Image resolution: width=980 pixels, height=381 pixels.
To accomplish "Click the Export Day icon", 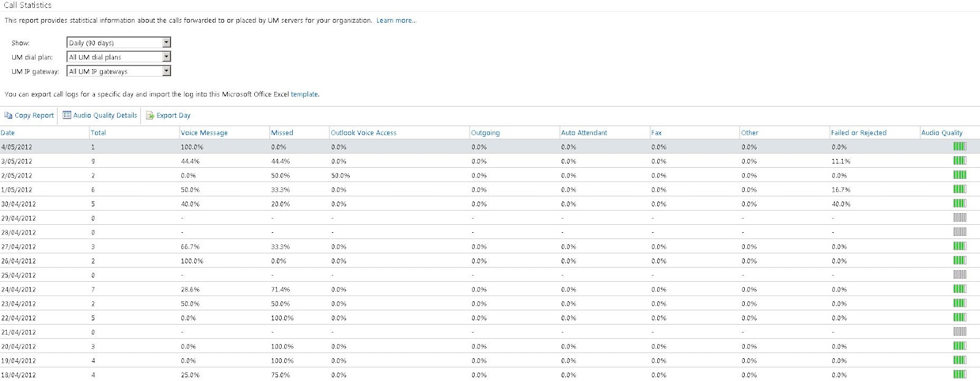I will 150,115.
